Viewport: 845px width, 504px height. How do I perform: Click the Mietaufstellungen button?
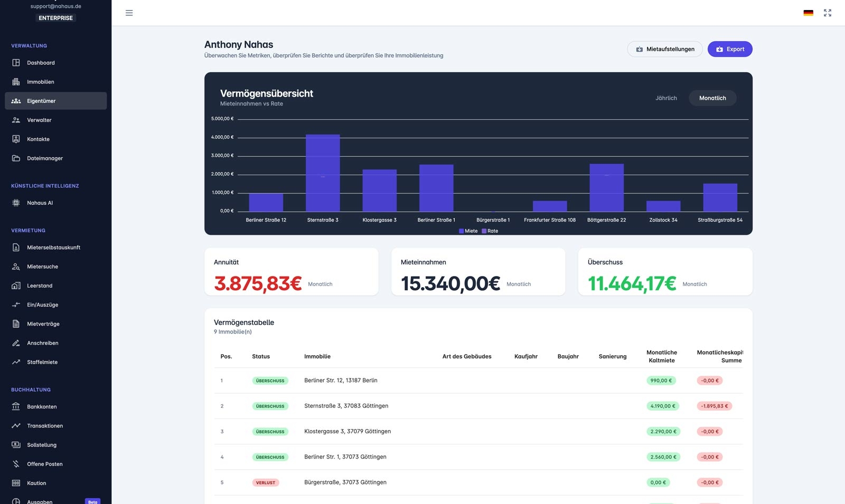665,49
